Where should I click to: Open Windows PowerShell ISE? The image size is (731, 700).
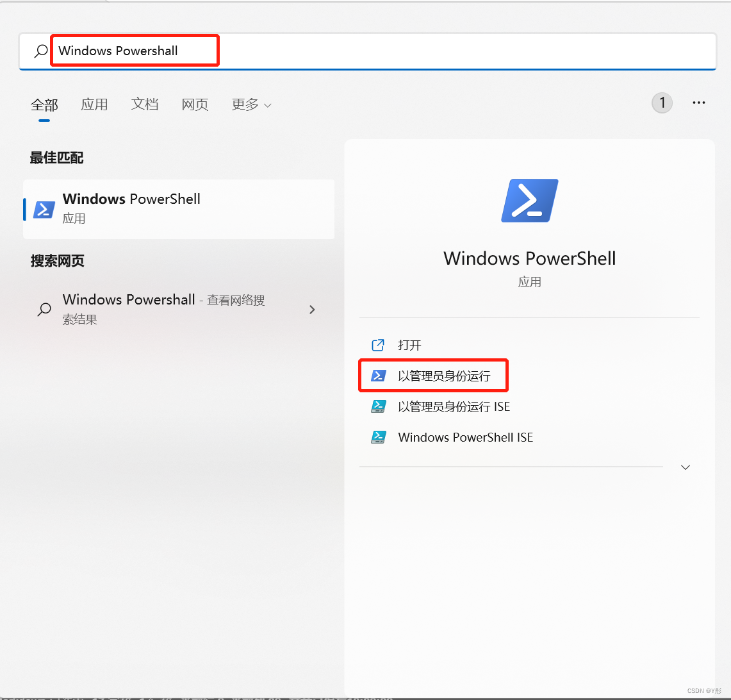pos(465,437)
